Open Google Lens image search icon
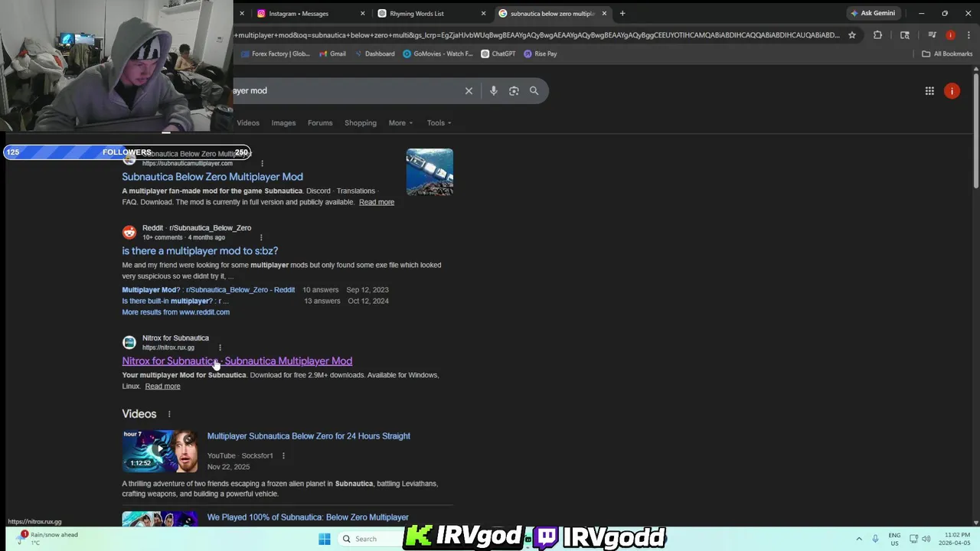The width and height of the screenshot is (980, 551). click(514, 90)
